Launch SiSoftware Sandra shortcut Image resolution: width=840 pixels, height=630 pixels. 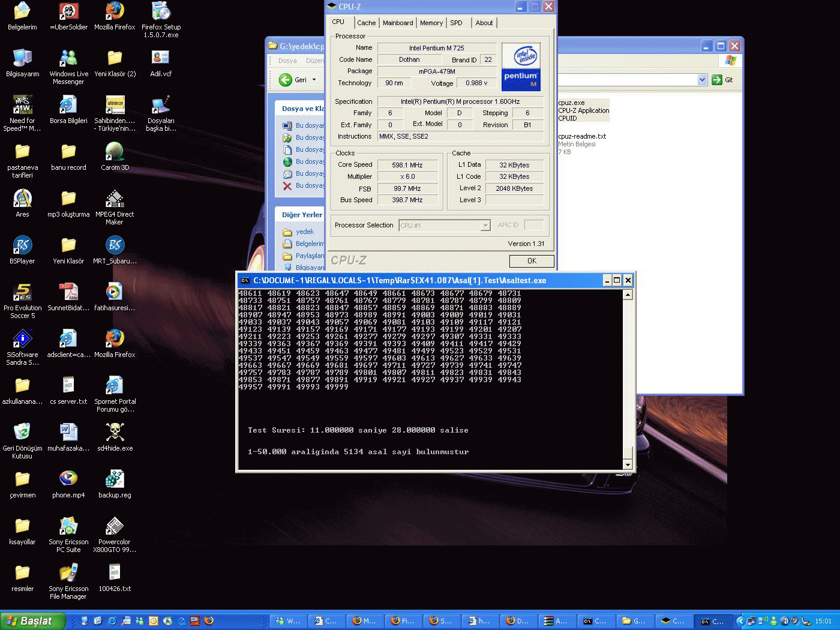click(22, 347)
